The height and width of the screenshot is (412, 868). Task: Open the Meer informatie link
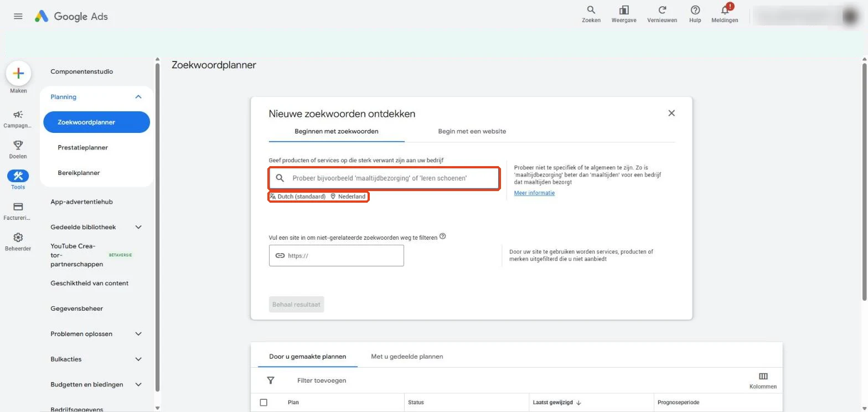click(534, 193)
